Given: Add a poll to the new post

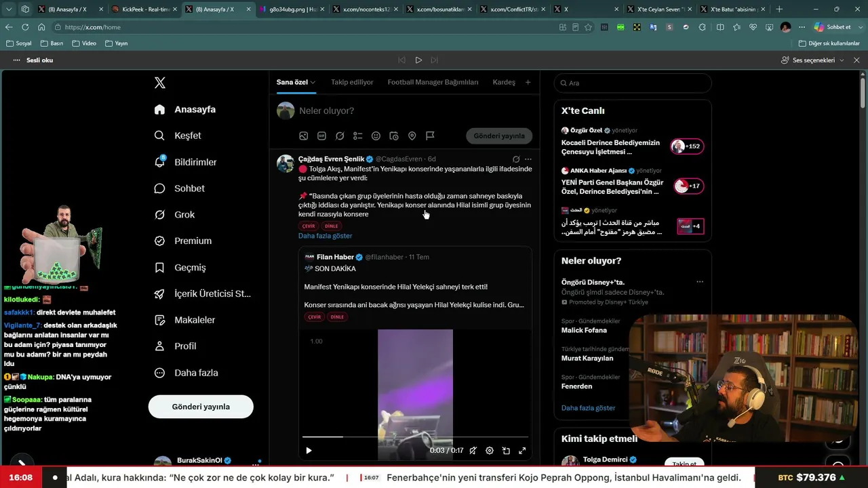Looking at the screenshot, I should [x=358, y=136].
